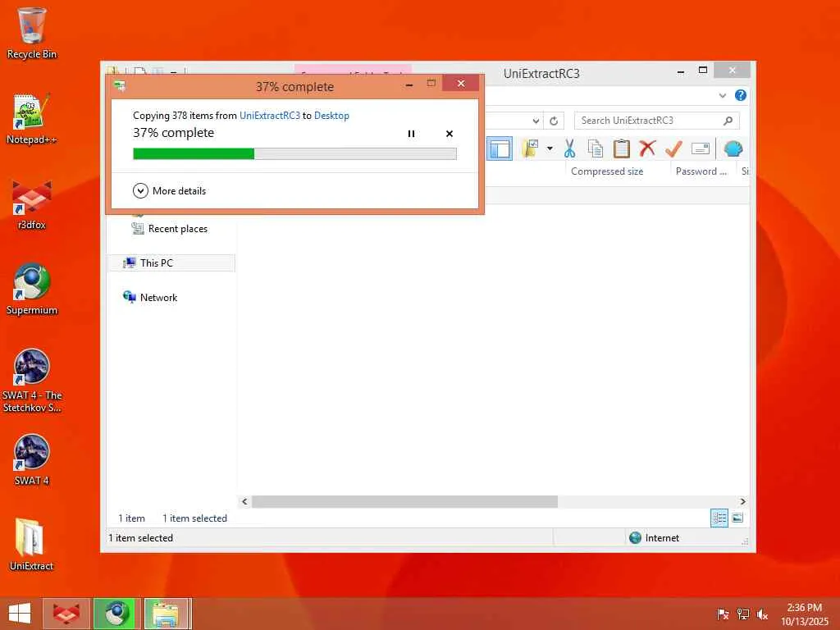
Task: Click the scroll left arrow
Action: 244,501
